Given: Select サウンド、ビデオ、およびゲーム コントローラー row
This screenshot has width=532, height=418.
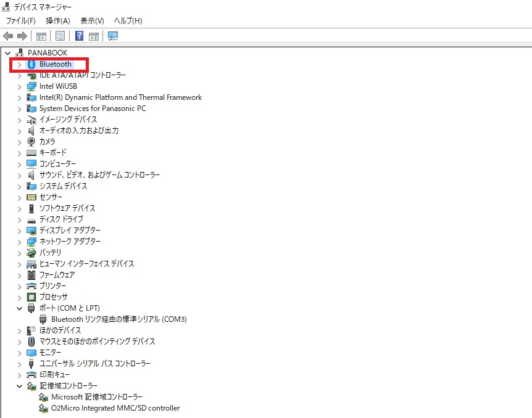Looking at the screenshot, I should [99, 175].
